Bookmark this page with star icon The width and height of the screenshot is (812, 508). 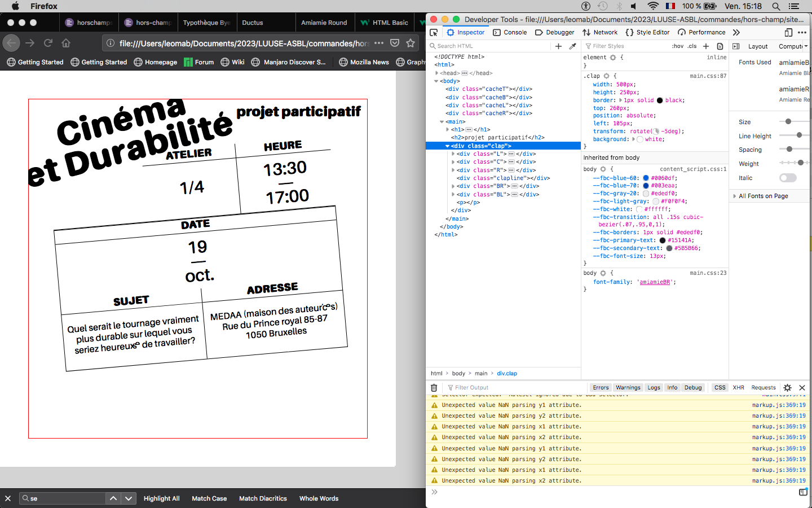pyautogui.click(x=411, y=43)
